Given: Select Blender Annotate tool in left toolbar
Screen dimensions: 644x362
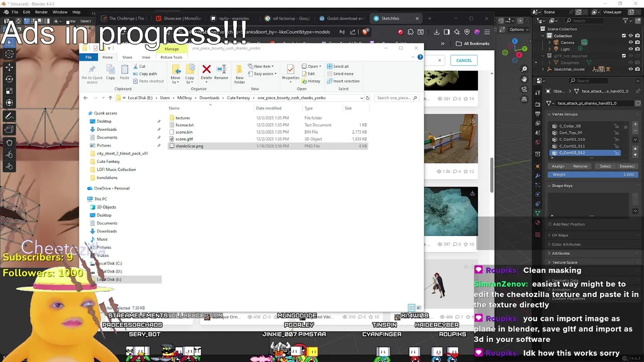Looking at the screenshot, I should coord(10,116).
